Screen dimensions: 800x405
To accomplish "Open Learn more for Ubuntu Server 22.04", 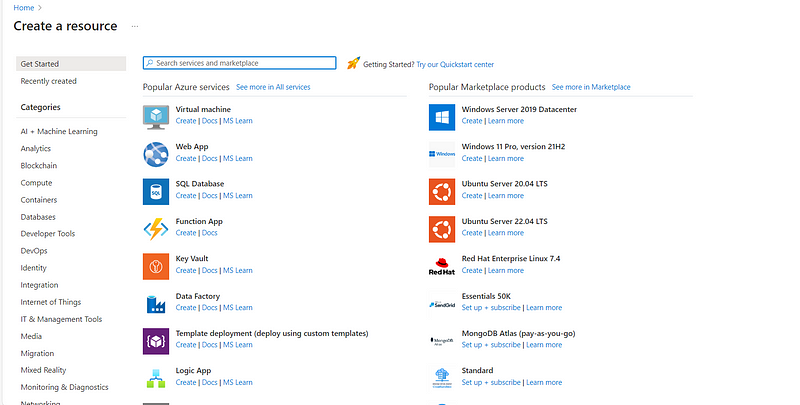I will (x=506, y=233).
